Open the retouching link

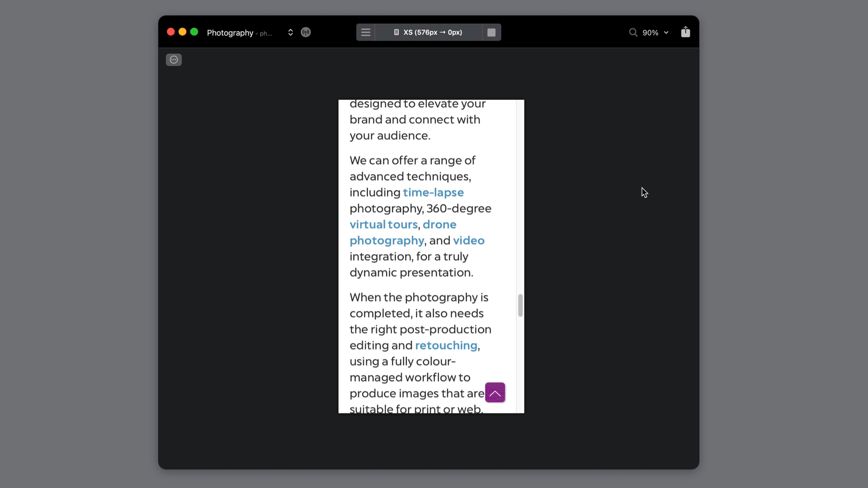tap(446, 345)
